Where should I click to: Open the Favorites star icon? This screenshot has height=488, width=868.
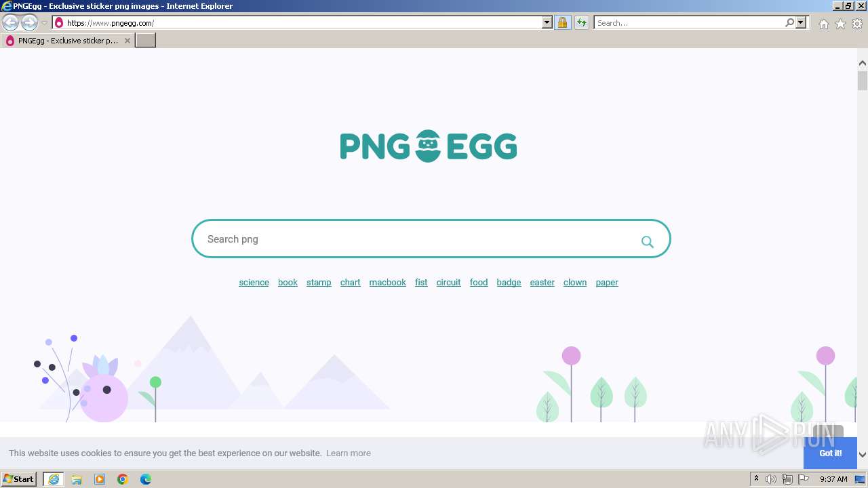(x=840, y=24)
